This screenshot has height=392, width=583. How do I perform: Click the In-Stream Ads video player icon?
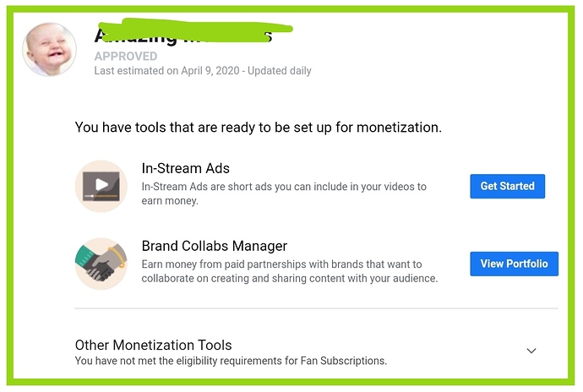[x=101, y=187]
